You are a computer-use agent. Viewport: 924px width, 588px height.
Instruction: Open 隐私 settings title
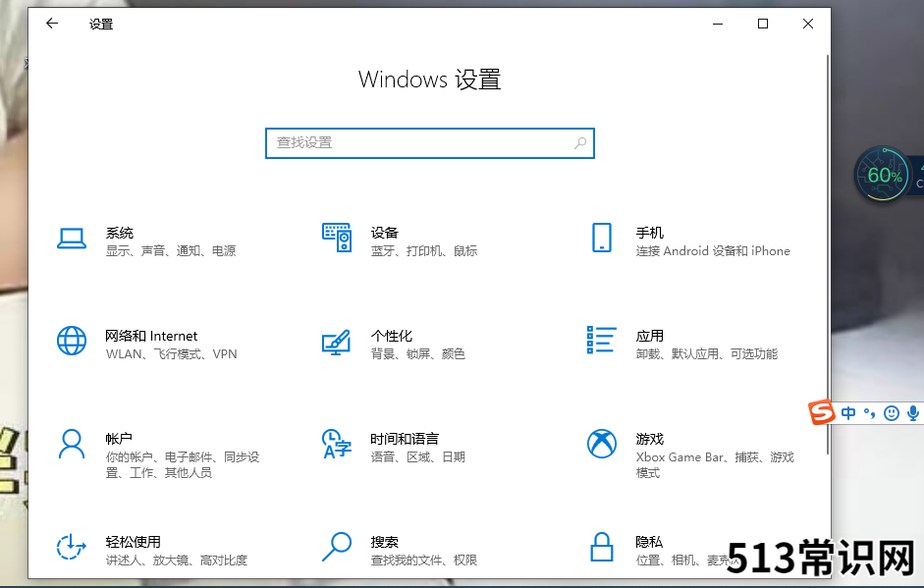pyautogui.click(x=649, y=542)
